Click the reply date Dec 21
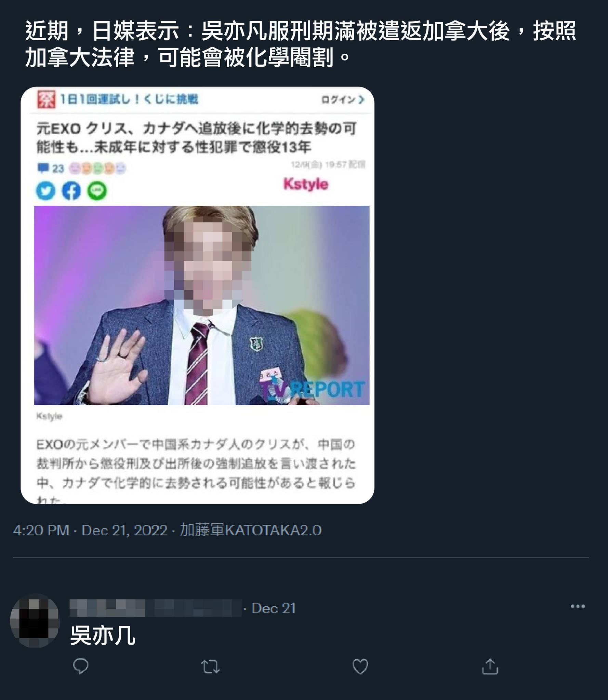This screenshot has height=700, width=608. 274,608
